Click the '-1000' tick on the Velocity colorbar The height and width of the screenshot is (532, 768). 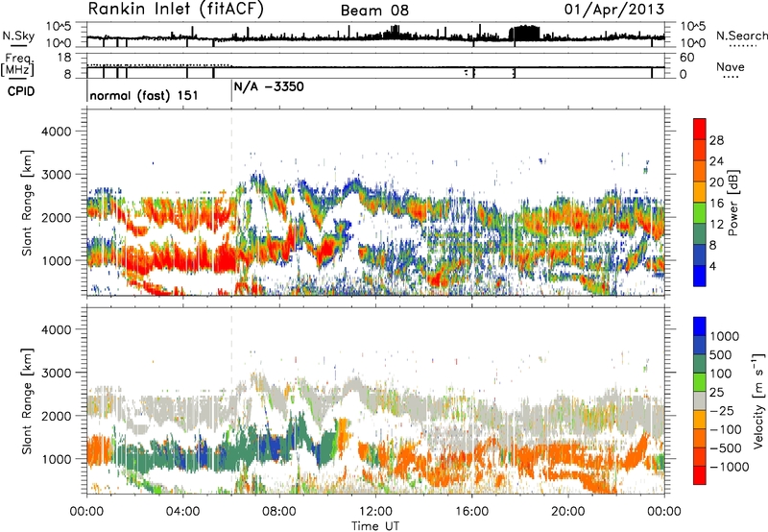tap(729, 467)
